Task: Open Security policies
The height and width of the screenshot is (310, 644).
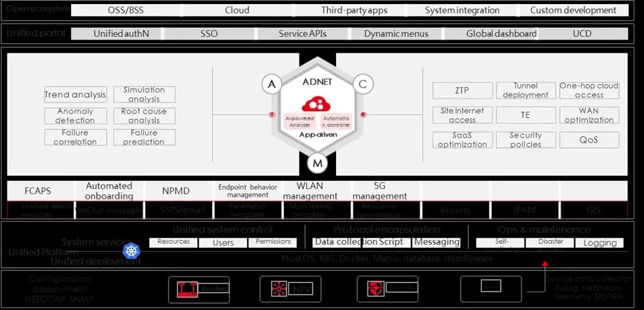Action: (526, 140)
